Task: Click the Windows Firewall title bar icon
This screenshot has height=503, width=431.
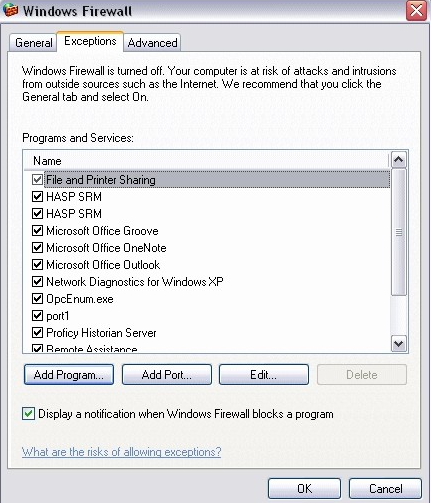Action: tap(11, 10)
